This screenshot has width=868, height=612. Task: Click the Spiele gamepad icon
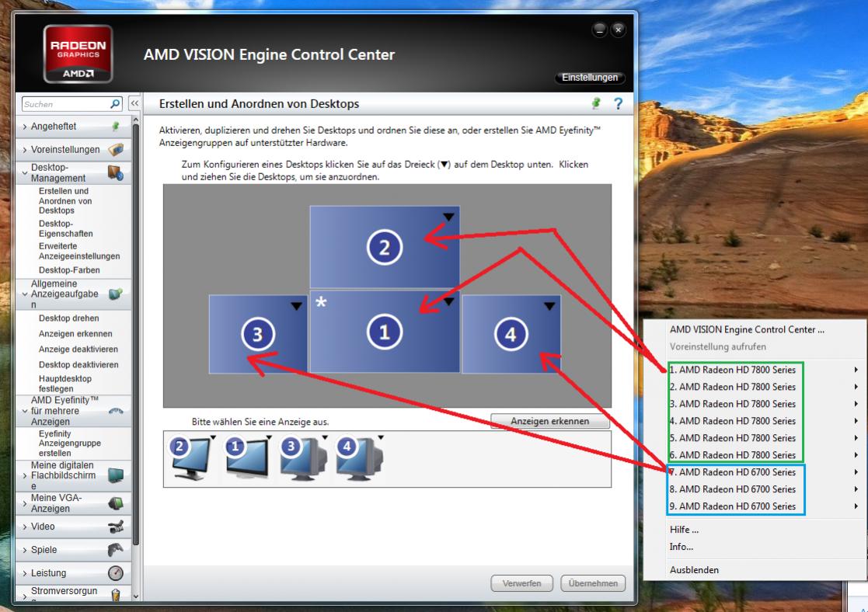click(116, 549)
